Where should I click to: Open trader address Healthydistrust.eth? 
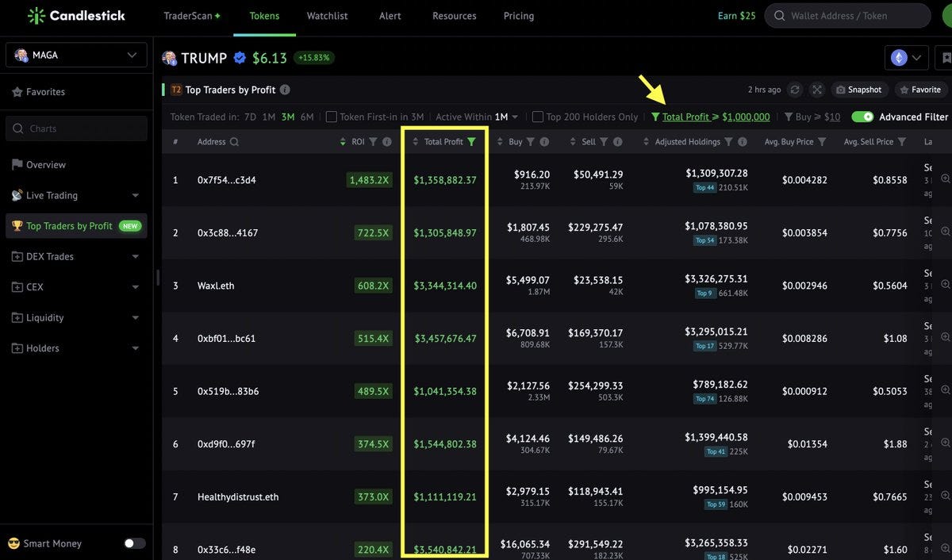point(238,497)
